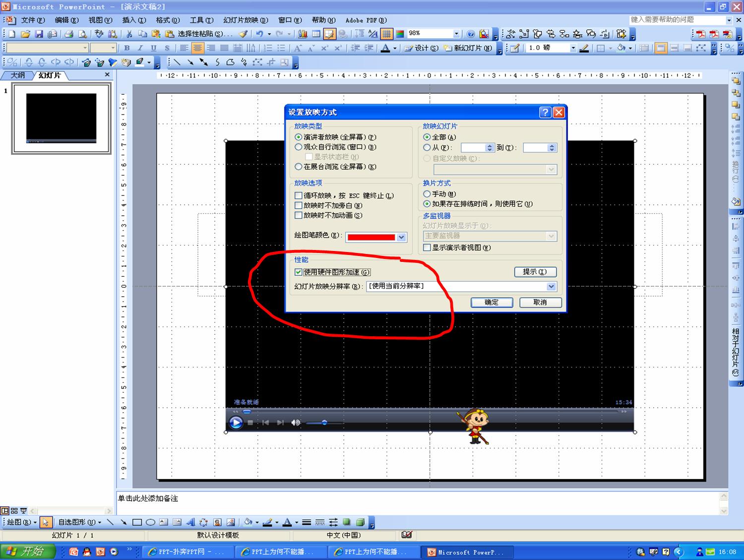Click the Format Painter brush icon
Screen dimensions: 744x560
pyautogui.click(x=243, y=34)
